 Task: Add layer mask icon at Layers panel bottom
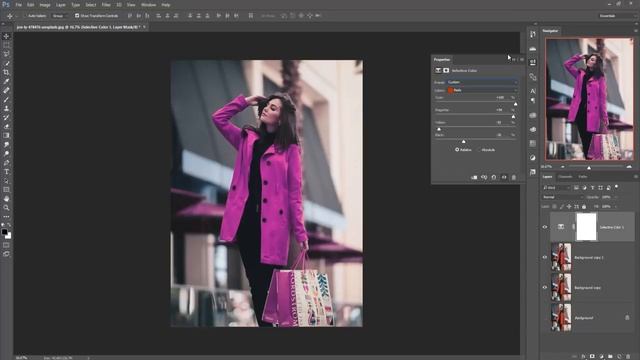click(x=592, y=356)
